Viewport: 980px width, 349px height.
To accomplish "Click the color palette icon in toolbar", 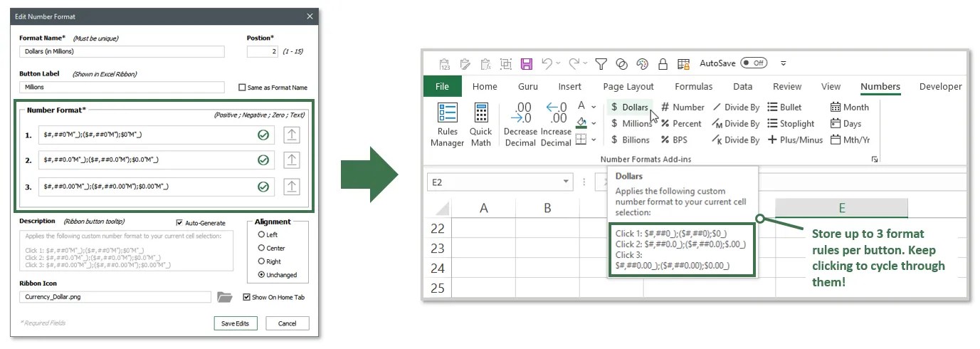I will (642, 63).
